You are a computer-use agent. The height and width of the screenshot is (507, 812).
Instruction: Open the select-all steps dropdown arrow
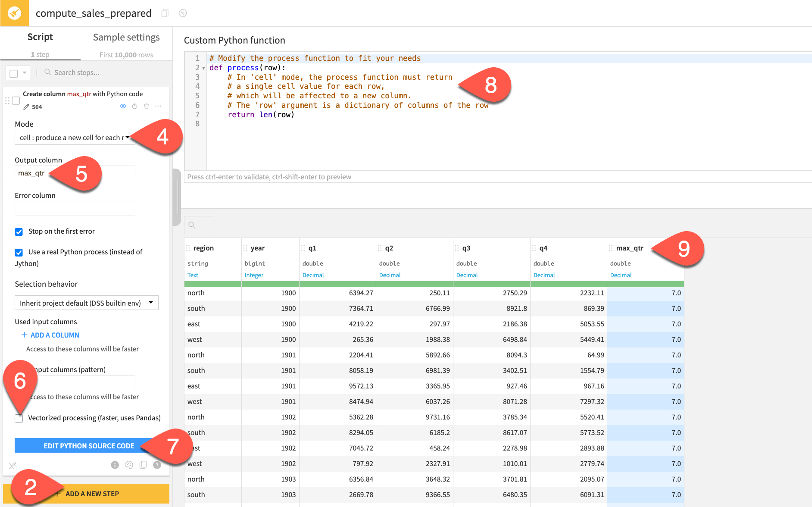(x=25, y=73)
